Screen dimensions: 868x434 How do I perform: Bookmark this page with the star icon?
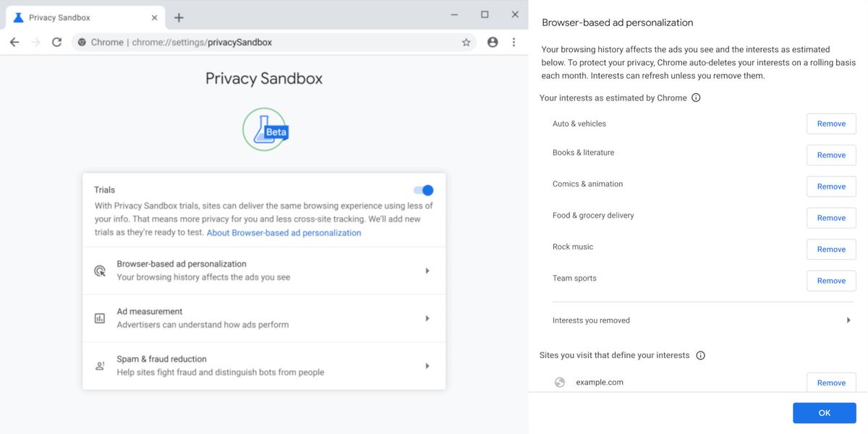(x=466, y=43)
